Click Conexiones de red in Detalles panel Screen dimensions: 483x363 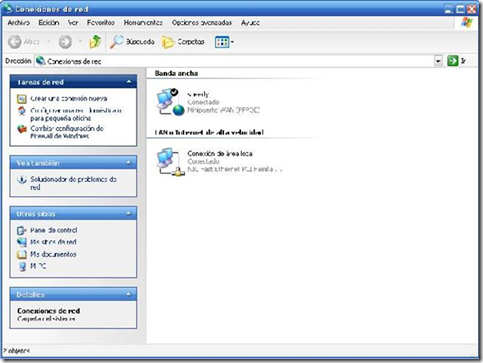pyautogui.click(x=49, y=311)
